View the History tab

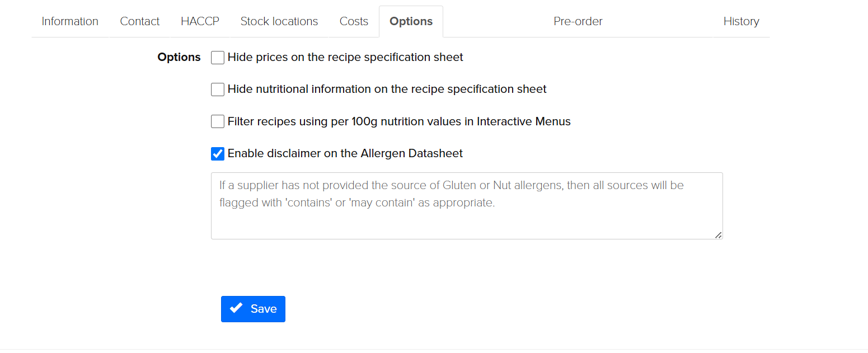click(741, 21)
